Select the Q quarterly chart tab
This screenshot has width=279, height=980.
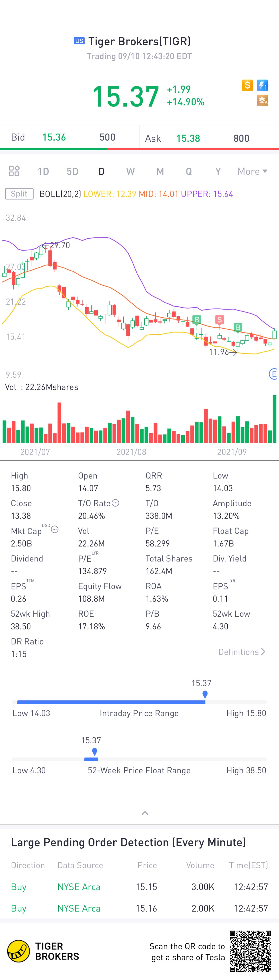point(189,172)
